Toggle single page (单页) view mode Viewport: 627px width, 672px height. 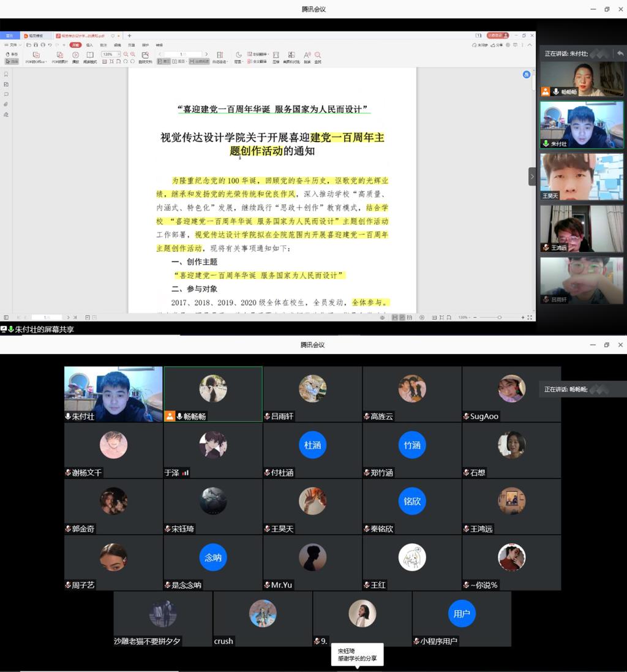pos(163,61)
